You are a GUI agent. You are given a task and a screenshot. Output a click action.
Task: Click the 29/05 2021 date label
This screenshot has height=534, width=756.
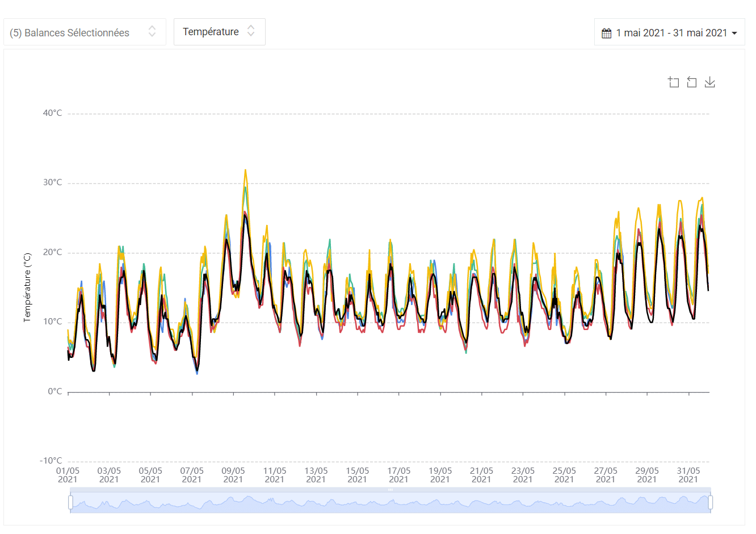point(647,475)
